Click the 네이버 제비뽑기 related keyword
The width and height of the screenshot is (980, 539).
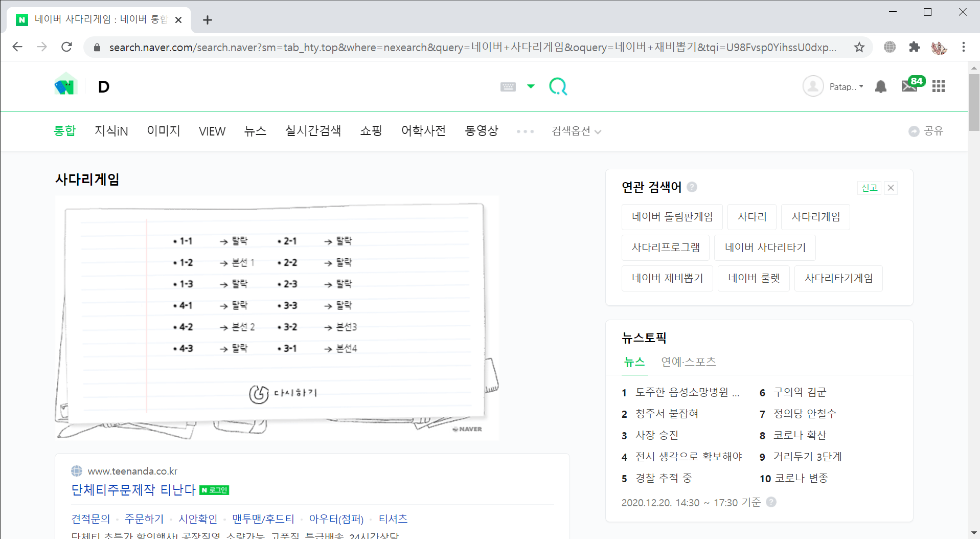click(x=667, y=278)
